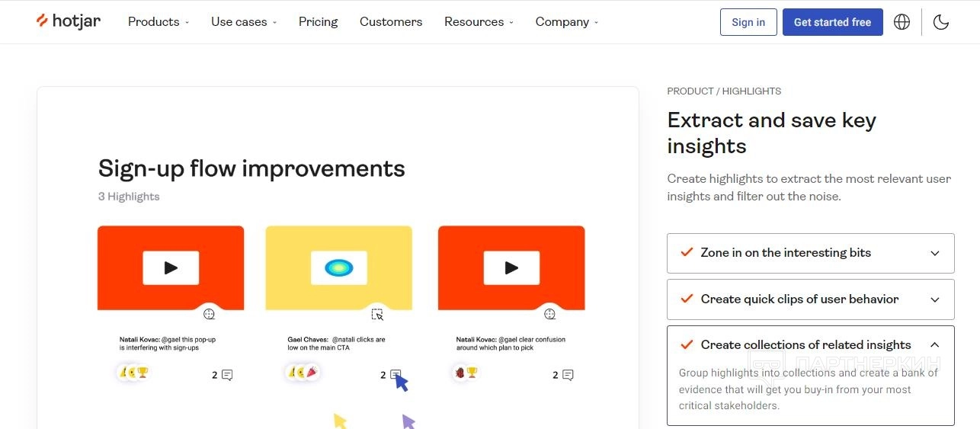980x429 pixels.
Task: Expand 'Zone in on the interesting bits'
Action: tap(810, 253)
